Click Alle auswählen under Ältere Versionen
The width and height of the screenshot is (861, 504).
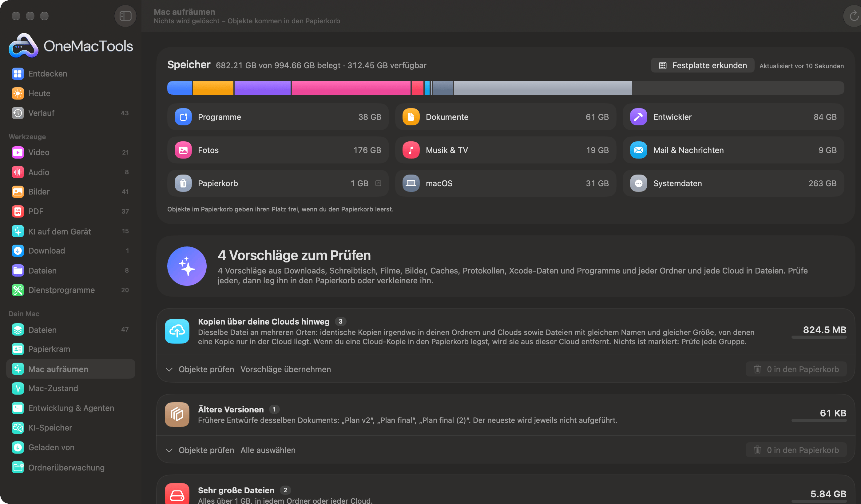pyautogui.click(x=268, y=450)
